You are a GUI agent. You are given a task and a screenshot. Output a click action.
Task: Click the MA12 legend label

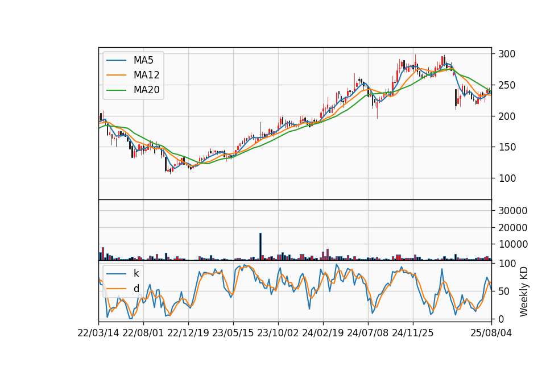tap(146, 75)
